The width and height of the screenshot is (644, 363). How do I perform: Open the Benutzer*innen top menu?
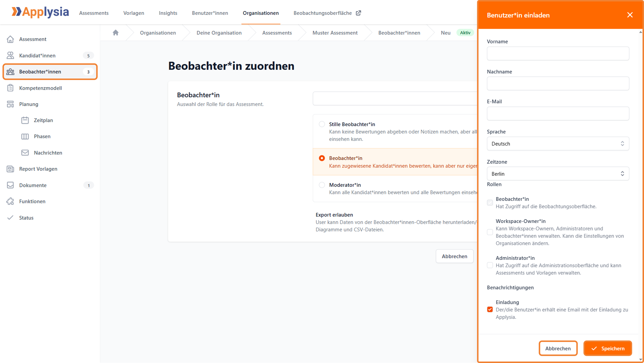tap(210, 13)
